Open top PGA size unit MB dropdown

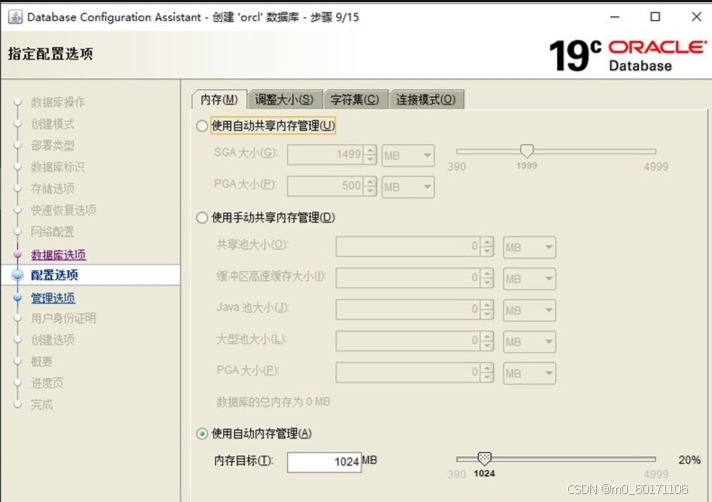[x=408, y=187]
